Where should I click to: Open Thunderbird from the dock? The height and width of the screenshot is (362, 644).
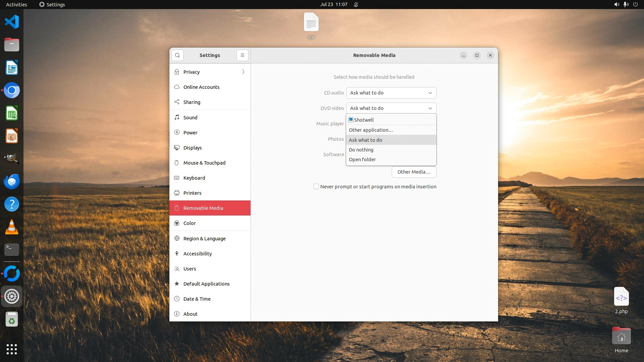pyautogui.click(x=12, y=182)
